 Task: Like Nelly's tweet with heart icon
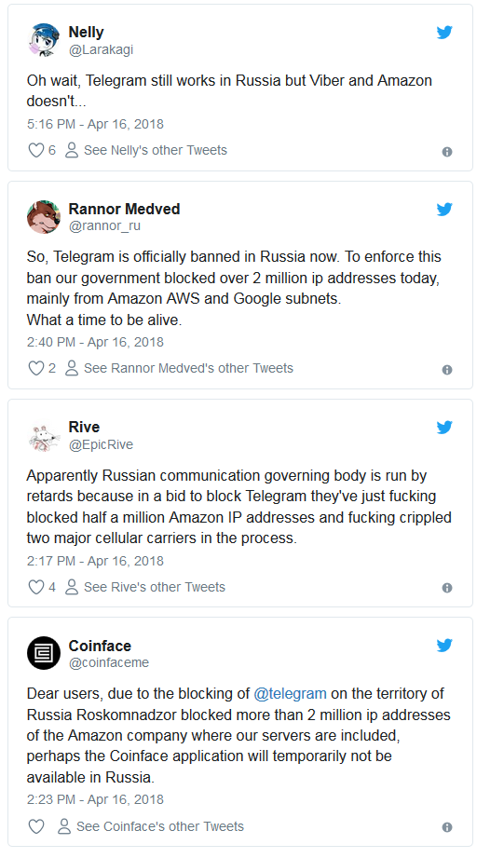[35, 150]
